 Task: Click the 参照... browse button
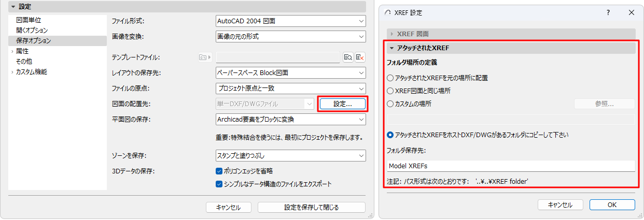click(x=605, y=104)
